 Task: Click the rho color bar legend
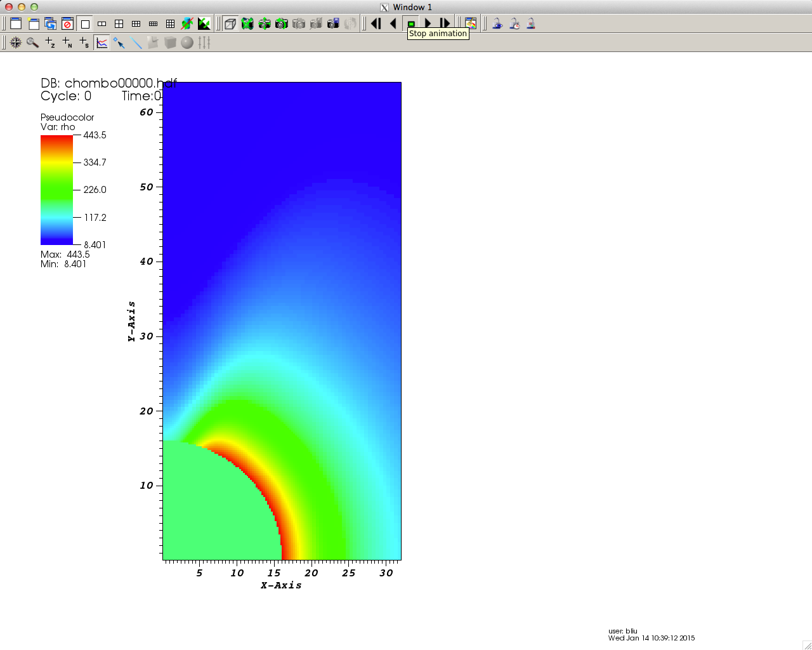(x=57, y=190)
